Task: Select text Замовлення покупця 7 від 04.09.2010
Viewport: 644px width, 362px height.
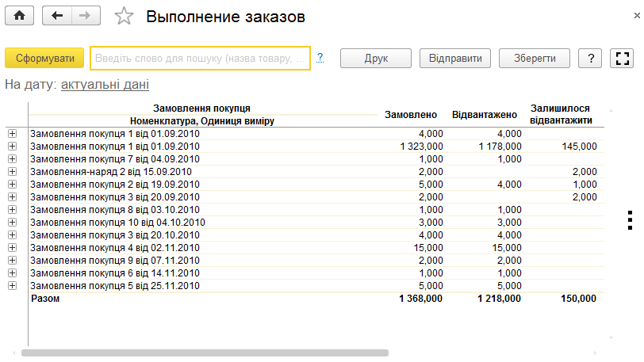Action: [x=115, y=159]
